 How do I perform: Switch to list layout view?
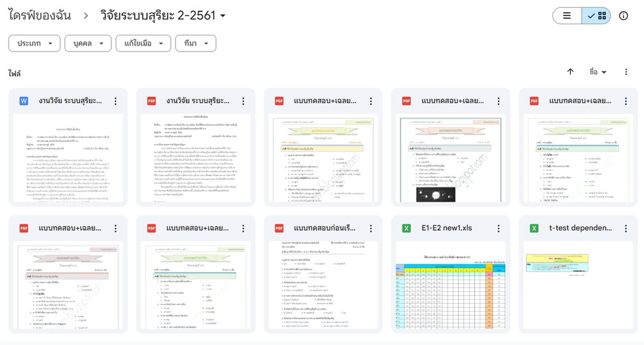567,16
